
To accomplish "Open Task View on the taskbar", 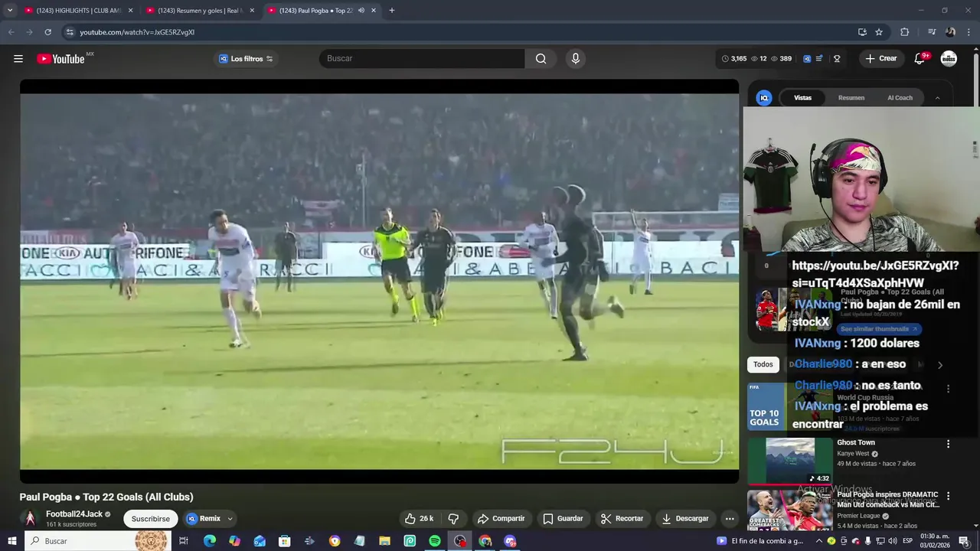I will point(184,541).
